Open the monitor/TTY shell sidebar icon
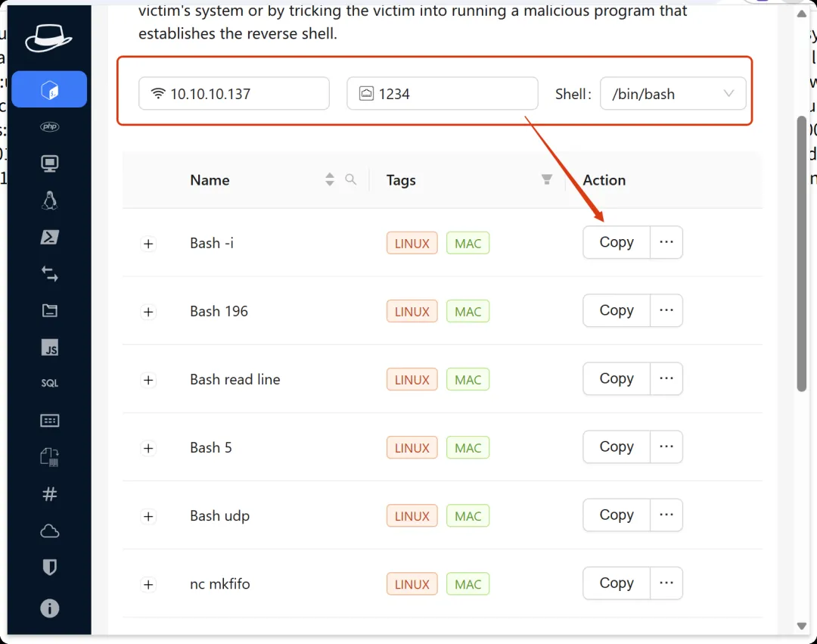 [x=50, y=163]
